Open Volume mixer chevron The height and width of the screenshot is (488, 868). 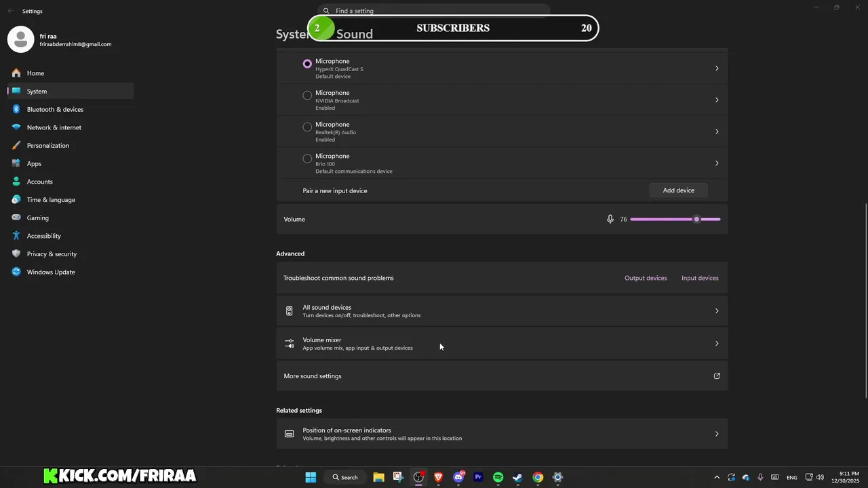(717, 344)
